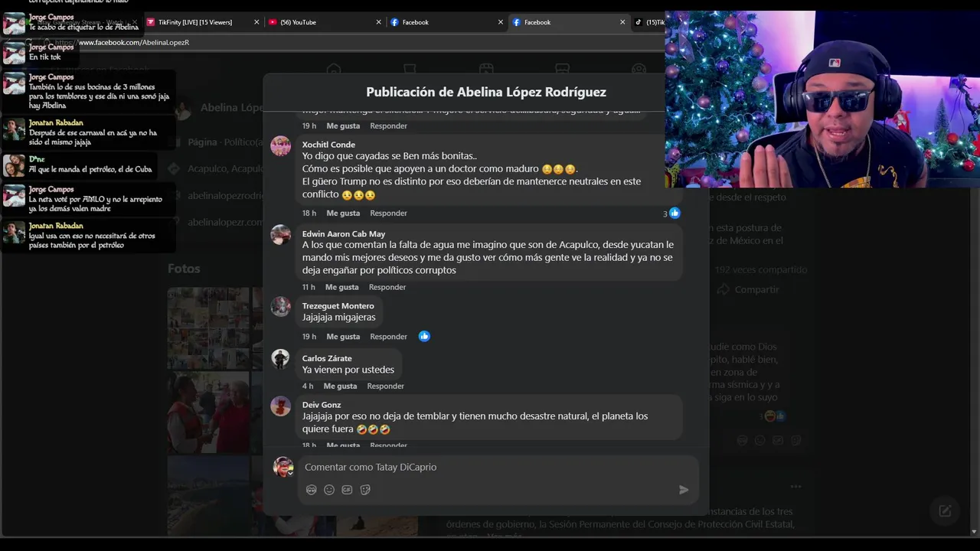Open Edwin Aaron Cab May's avatar

point(281,235)
